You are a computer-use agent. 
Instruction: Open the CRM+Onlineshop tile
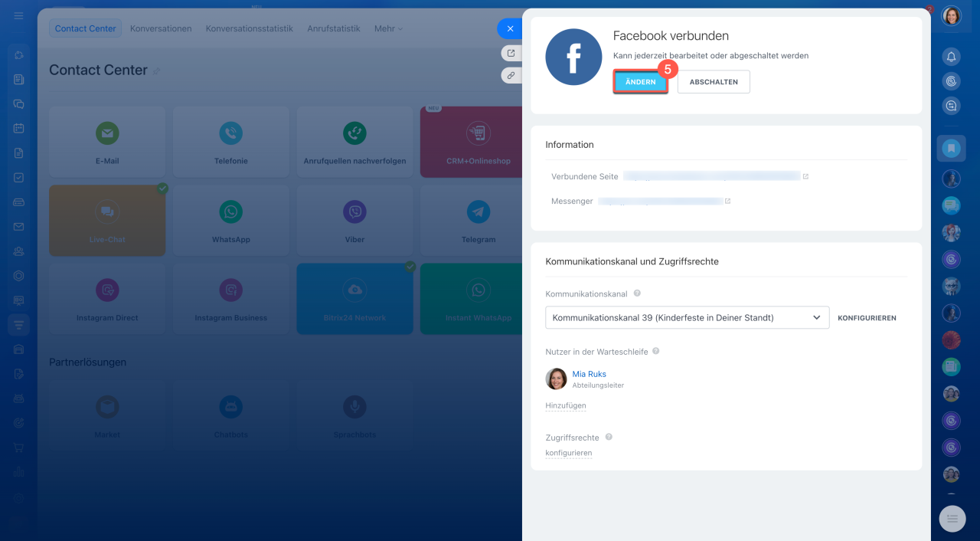(472, 143)
